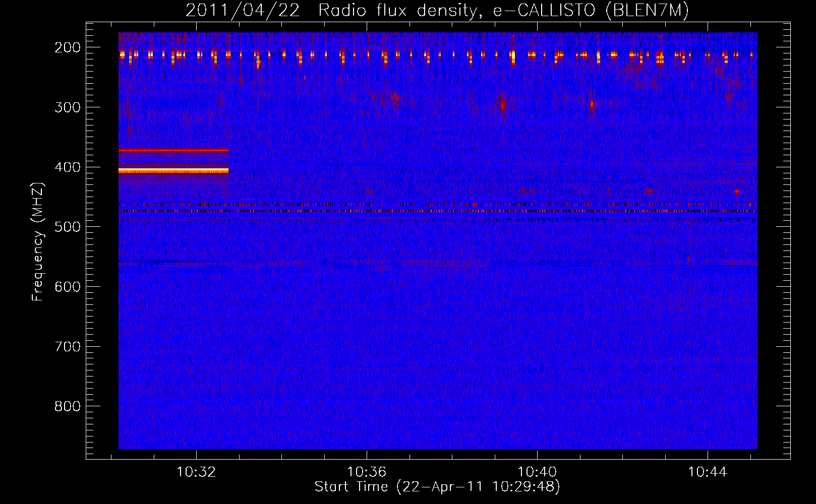Click the 400 frequency tick label
This screenshot has height=504, width=816.
(68, 167)
